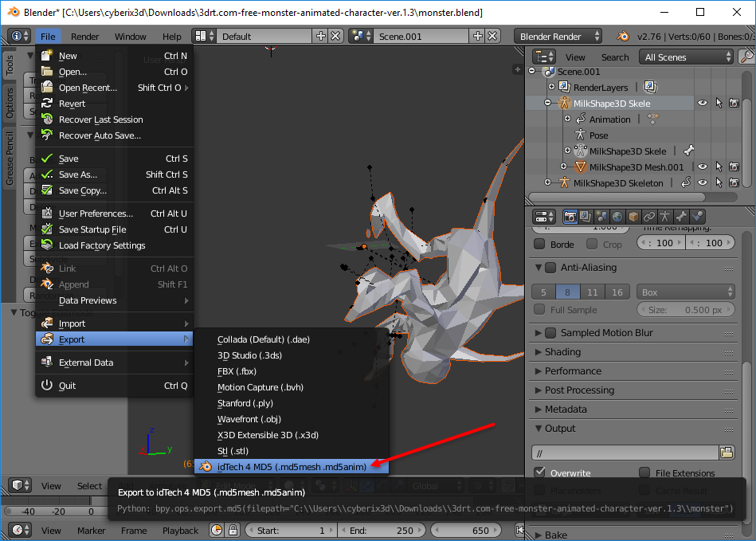This screenshot has width=756, height=541.
Task: Toggle the timeline frame range lock
Action: tap(233, 530)
